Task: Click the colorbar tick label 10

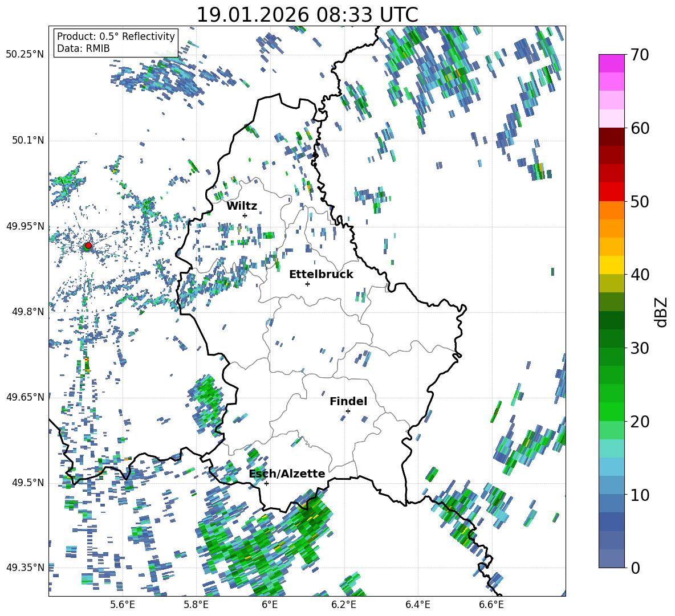Action: point(640,495)
